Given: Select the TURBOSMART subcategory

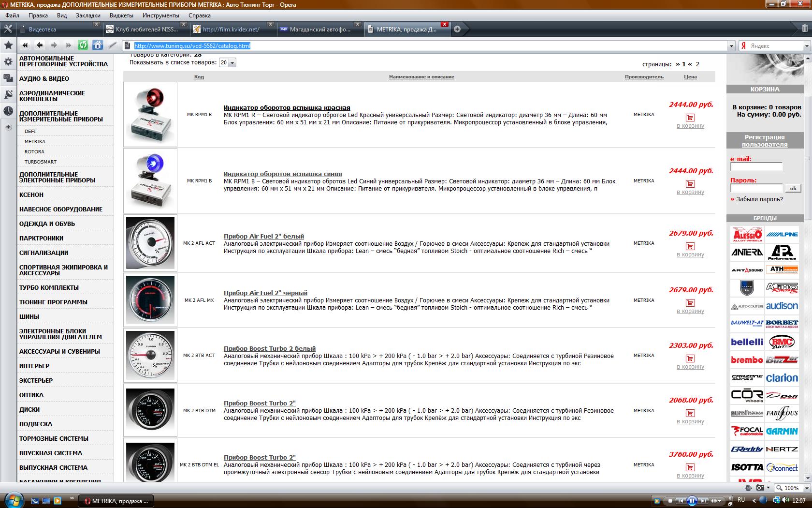Looking at the screenshot, I should [41, 162].
